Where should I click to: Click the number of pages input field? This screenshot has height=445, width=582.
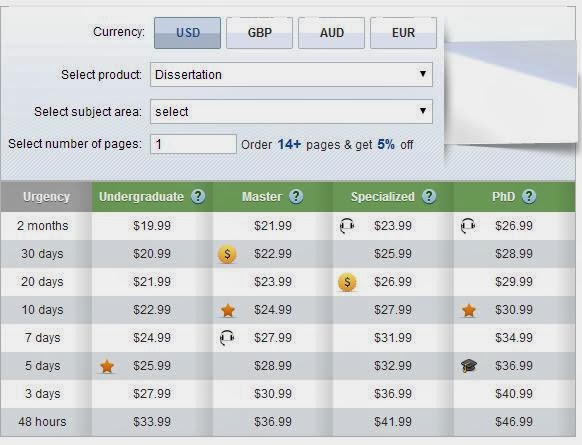click(193, 144)
